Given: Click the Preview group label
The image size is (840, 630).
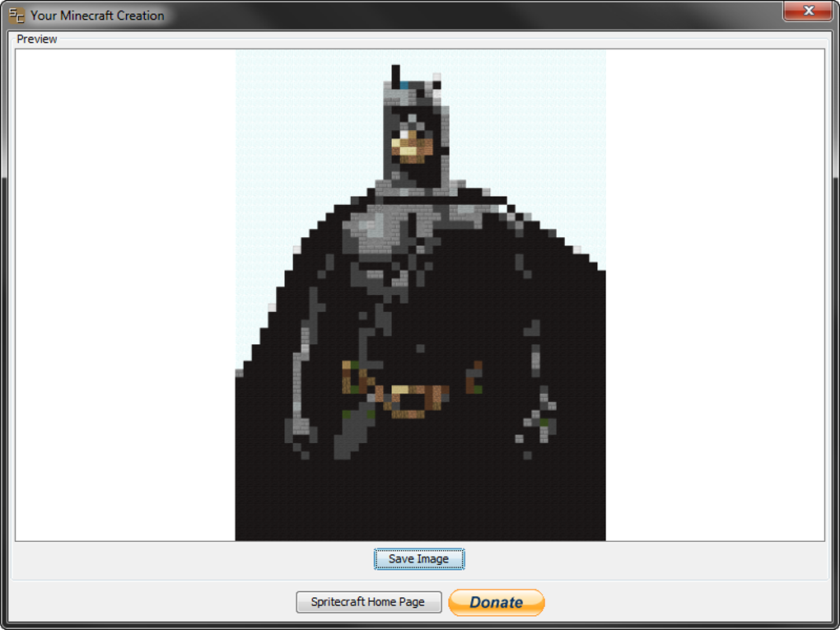Looking at the screenshot, I should coord(37,39).
